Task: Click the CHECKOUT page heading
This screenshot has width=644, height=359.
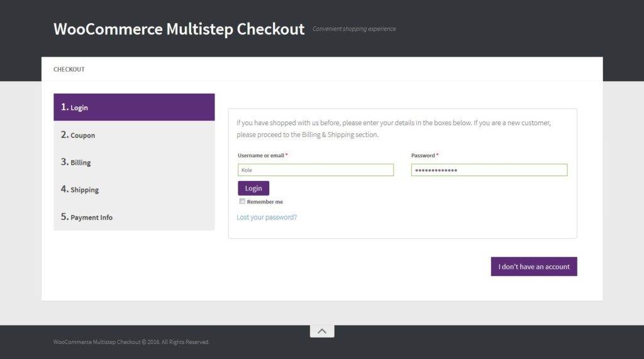Action: (x=69, y=69)
